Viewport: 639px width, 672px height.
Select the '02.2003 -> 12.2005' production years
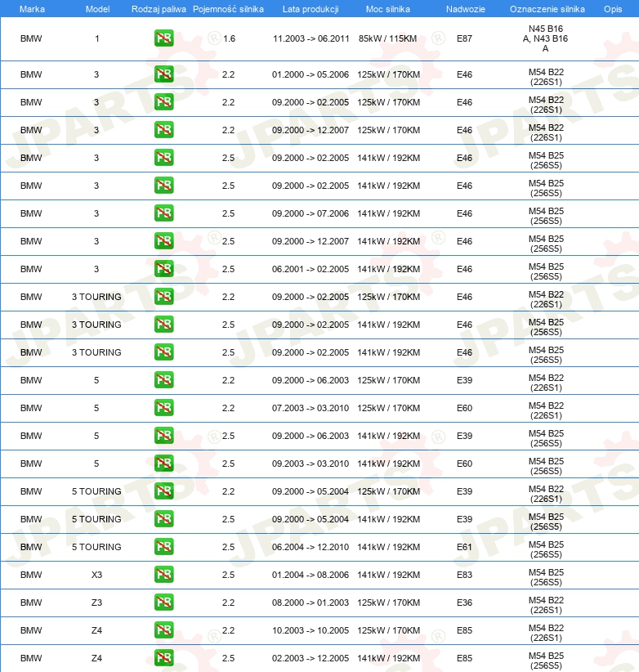[x=311, y=658]
